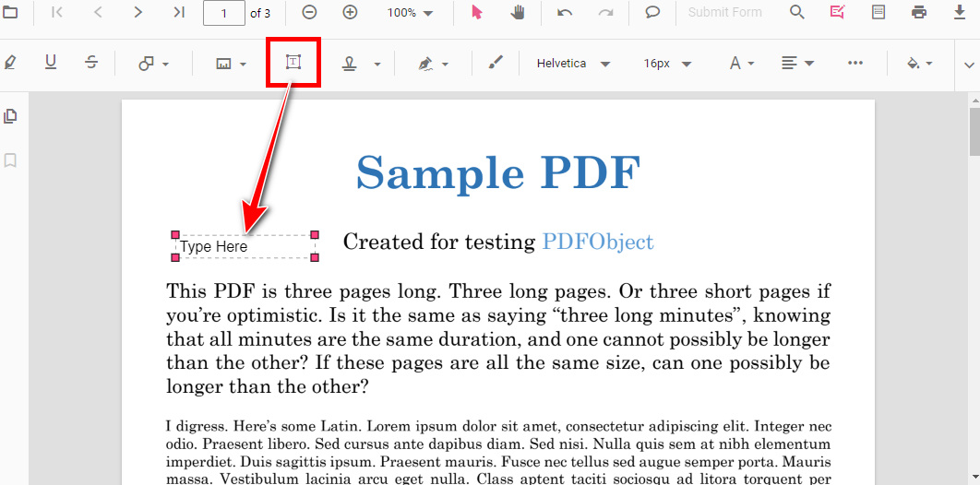Zoom in with the plus icon

pyautogui.click(x=350, y=13)
